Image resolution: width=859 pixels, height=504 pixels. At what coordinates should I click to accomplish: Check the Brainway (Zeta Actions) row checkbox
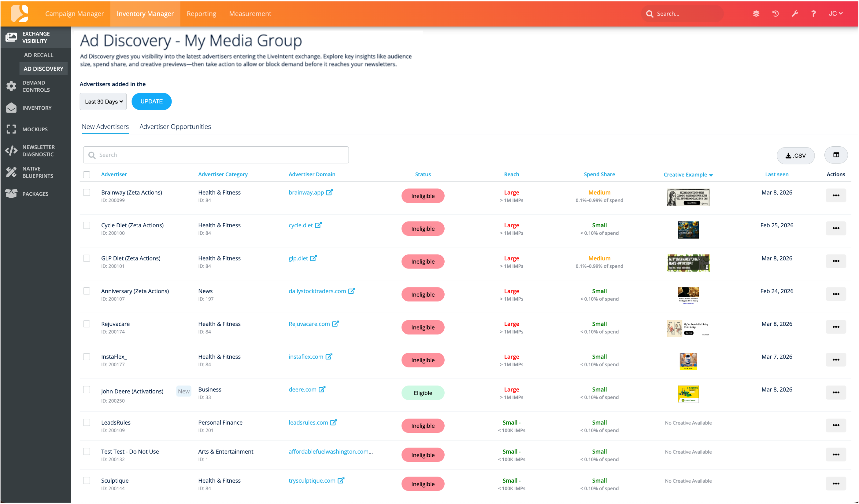[x=87, y=192]
